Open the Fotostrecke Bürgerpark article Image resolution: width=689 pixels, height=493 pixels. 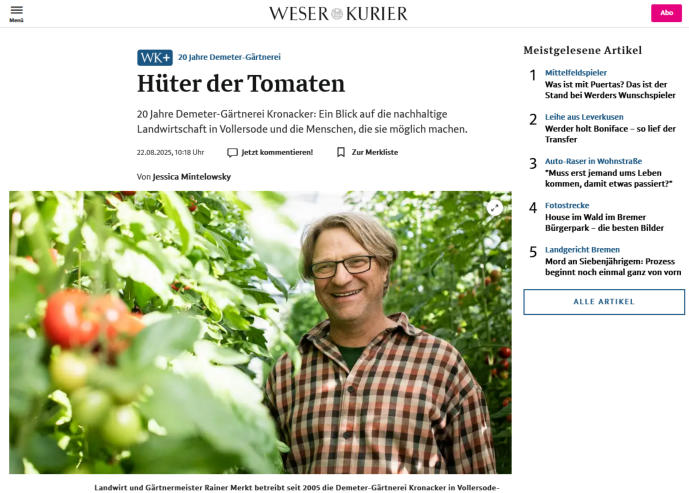tap(604, 217)
